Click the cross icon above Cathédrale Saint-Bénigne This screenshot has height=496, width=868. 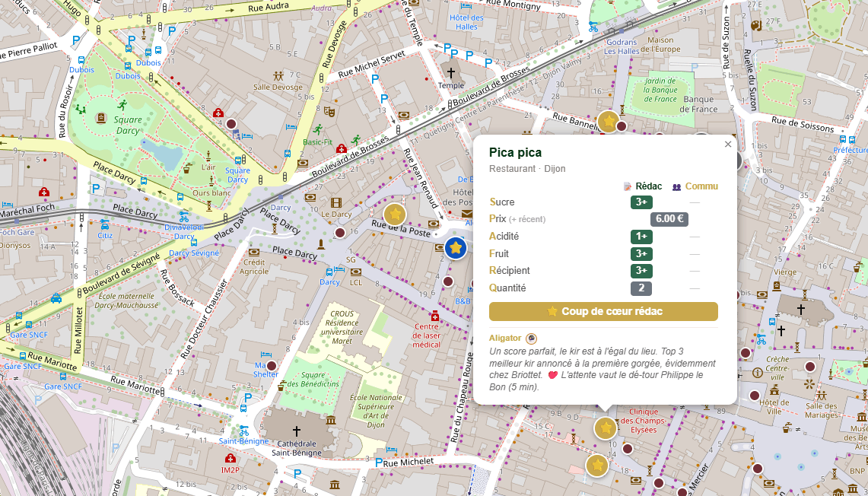click(x=296, y=430)
